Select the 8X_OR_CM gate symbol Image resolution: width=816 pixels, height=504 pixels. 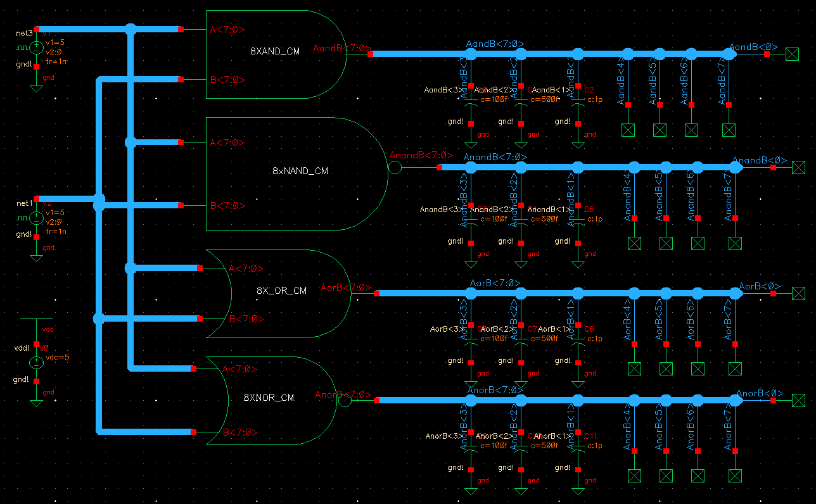click(x=279, y=294)
